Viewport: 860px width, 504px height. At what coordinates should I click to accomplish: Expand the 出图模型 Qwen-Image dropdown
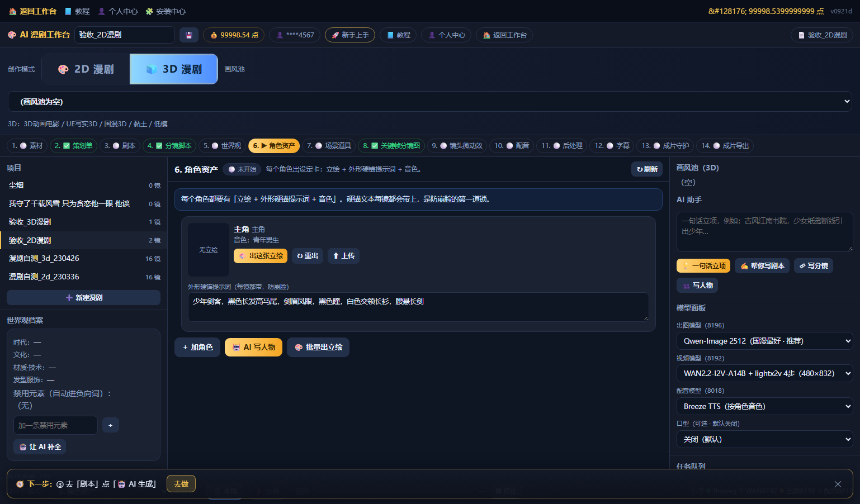(x=764, y=341)
